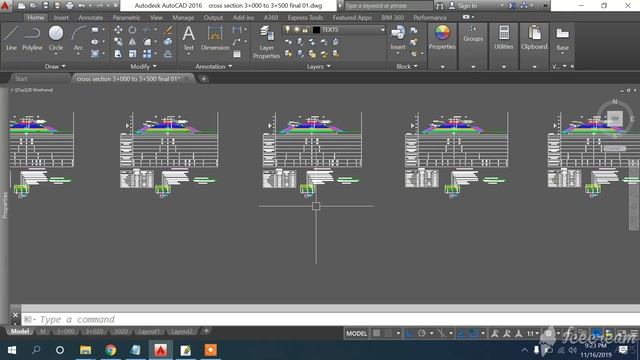Click the Erase tool in Modify panel
Screen dimensions: 640x360
tap(168, 30)
